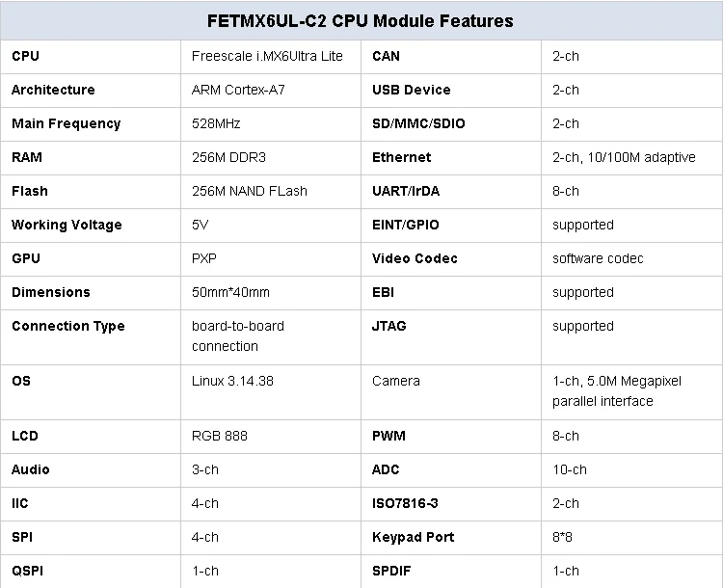
Task: Click the FETMX6UL-C2 CPU Module Features header
Action: 361,21
